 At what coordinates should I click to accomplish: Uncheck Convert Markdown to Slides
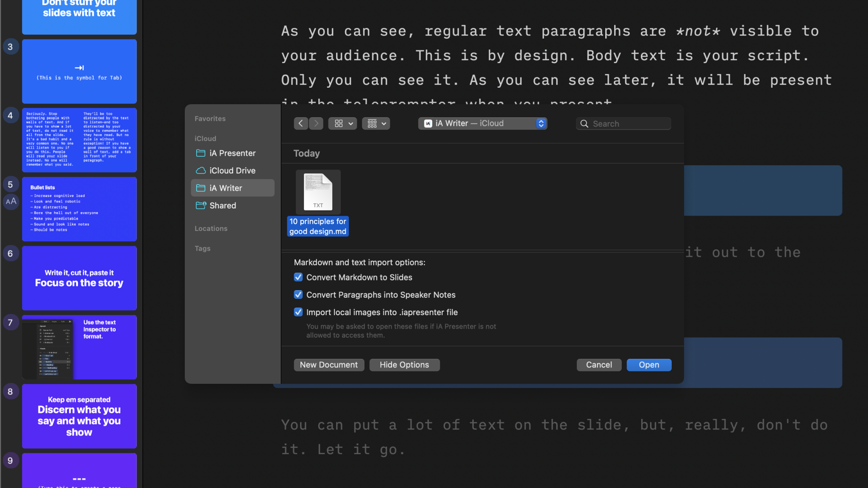tap(298, 277)
